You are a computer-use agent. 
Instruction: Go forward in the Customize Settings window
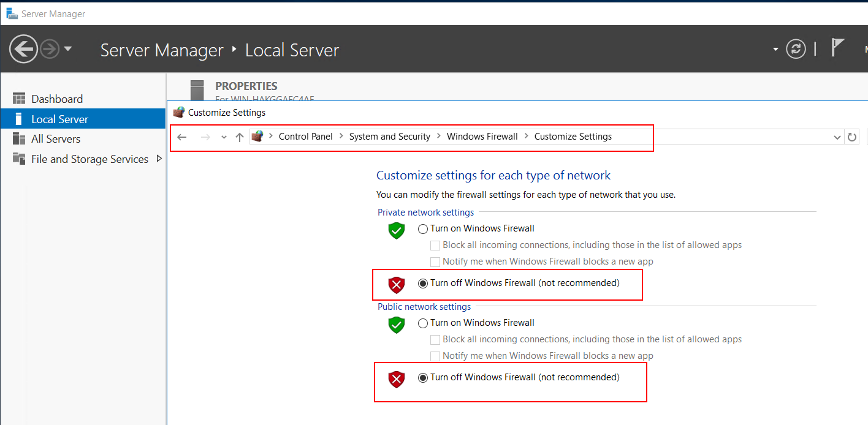pyautogui.click(x=205, y=137)
